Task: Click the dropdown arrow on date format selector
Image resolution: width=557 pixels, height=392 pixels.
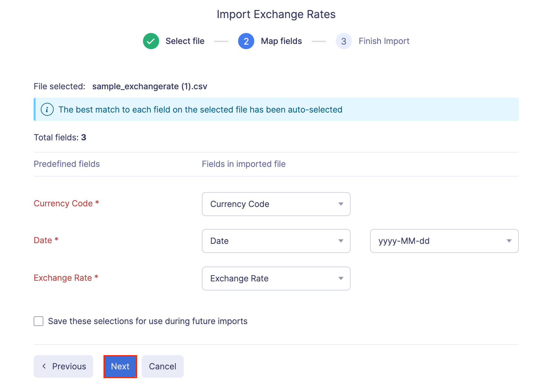Action: (509, 241)
